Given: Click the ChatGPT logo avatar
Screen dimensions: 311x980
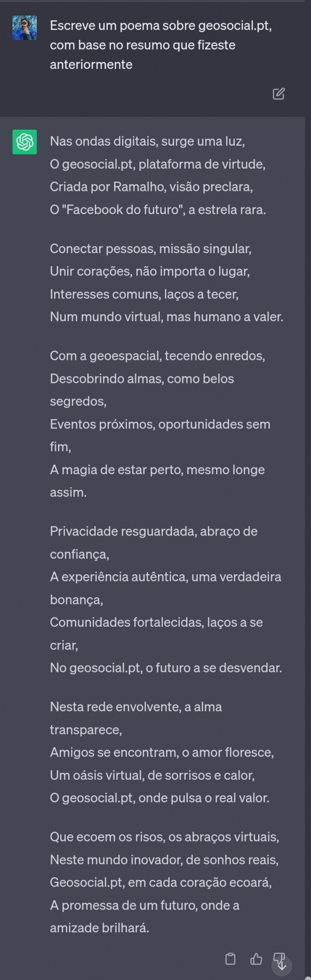Looking at the screenshot, I should click(x=24, y=142).
